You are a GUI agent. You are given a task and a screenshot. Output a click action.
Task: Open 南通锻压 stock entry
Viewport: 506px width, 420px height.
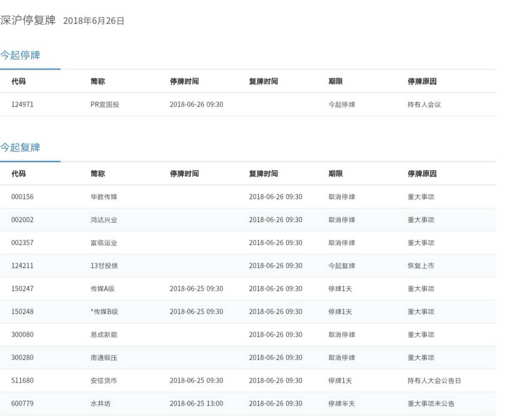click(x=104, y=357)
